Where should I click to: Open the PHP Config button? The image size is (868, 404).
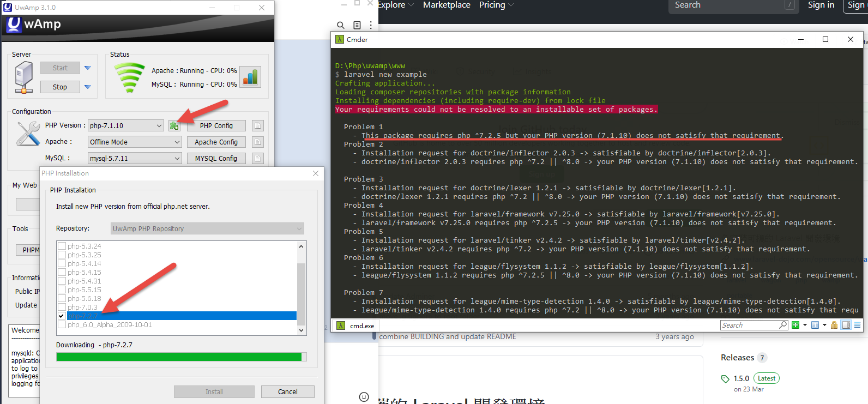tap(216, 126)
